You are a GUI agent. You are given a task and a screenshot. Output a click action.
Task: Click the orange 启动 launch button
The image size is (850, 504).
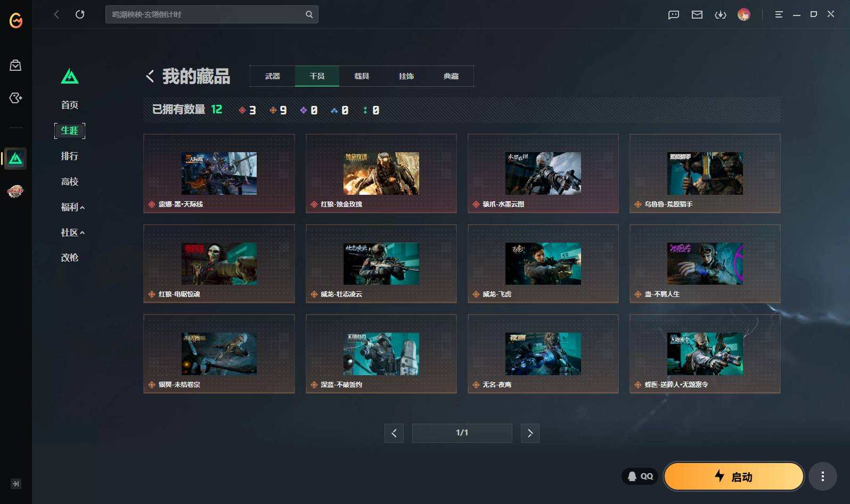[x=734, y=476]
